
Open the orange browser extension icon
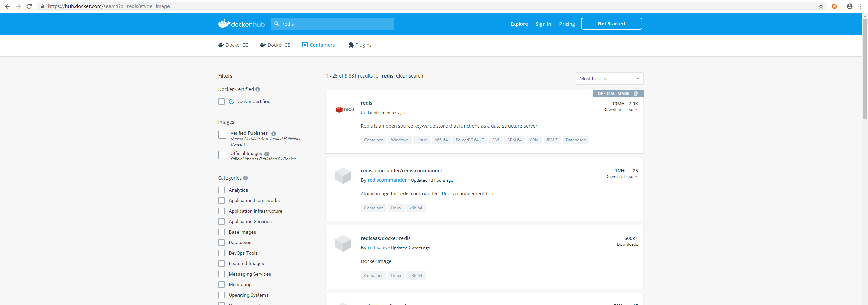(x=834, y=6)
